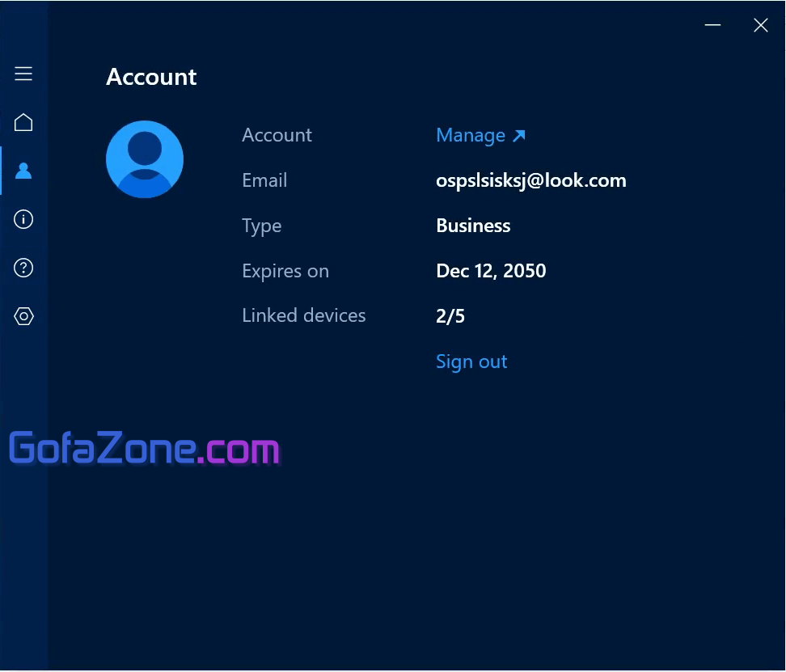
Task: Open the Help question mark icon
Action: click(x=23, y=268)
